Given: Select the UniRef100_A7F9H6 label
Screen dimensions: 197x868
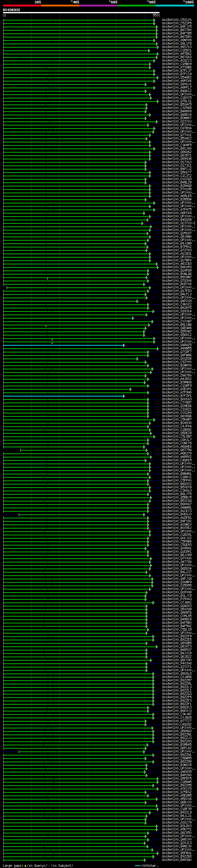Looking at the screenshot, I should click(x=177, y=393).
